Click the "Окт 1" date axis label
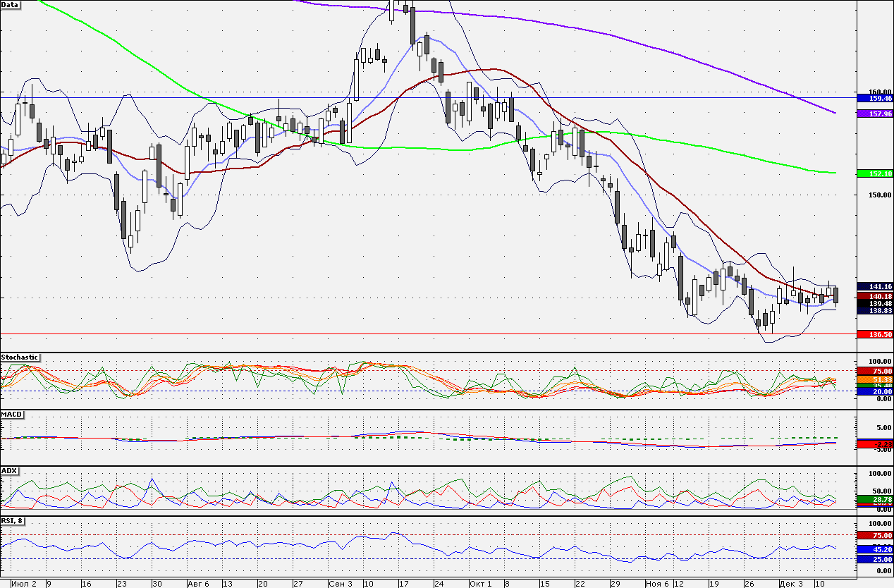Screen dimensions: 894x588 481,583
